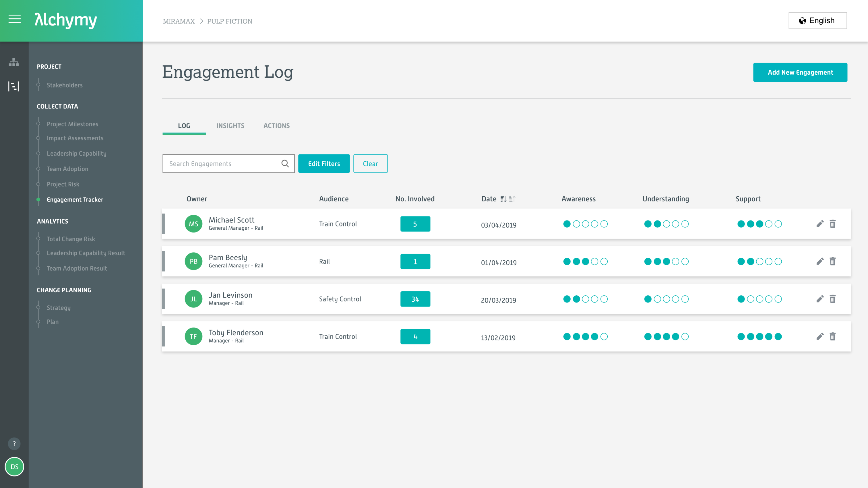Click the search magnifier icon
The height and width of the screenshot is (488, 868).
click(x=285, y=163)
